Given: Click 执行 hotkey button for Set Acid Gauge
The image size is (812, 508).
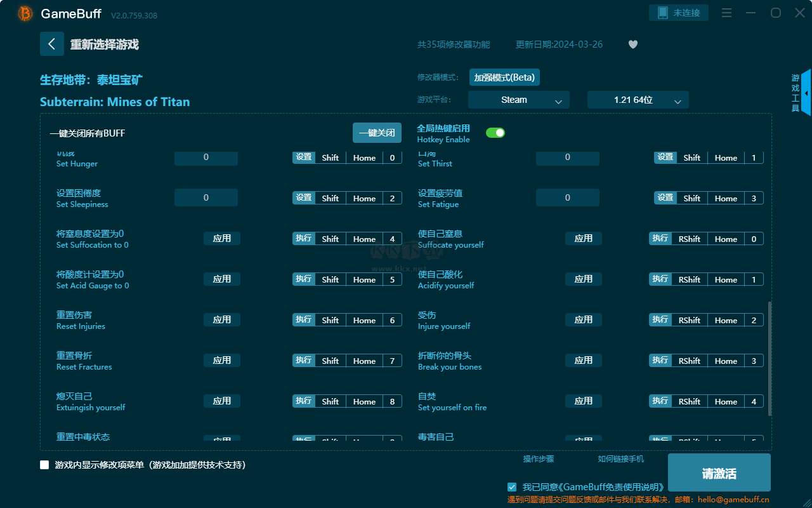Looking at the screenshot, I should (x=304, y=279).
